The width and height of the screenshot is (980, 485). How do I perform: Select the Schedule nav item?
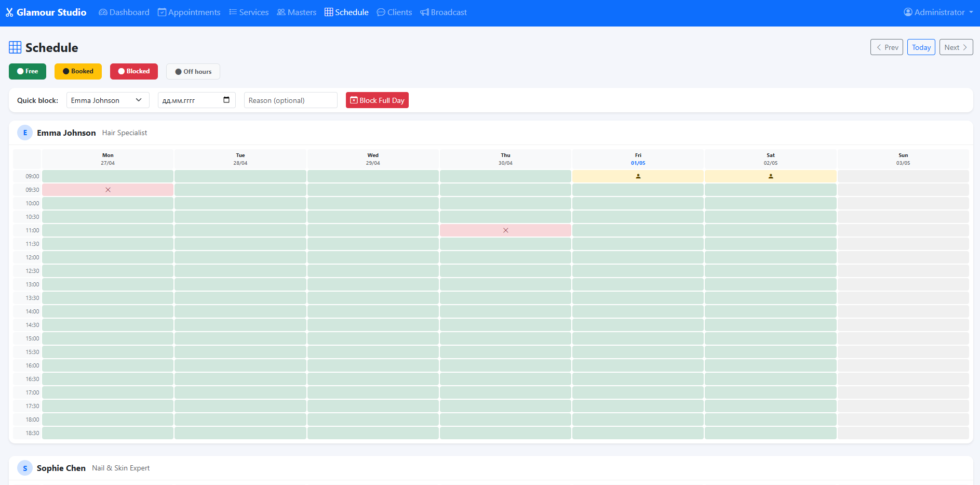(x=346, y=12)
